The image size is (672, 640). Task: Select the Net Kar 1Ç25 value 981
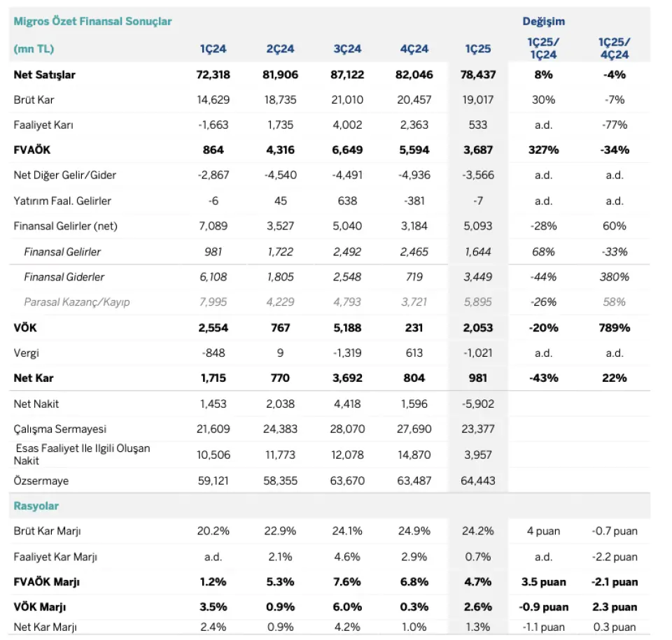tap(478, 378)
